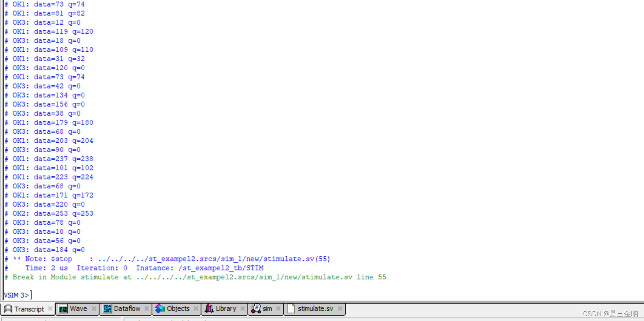Click the sim tab icon
The image size is (644, 321).
tap(256, 309)
